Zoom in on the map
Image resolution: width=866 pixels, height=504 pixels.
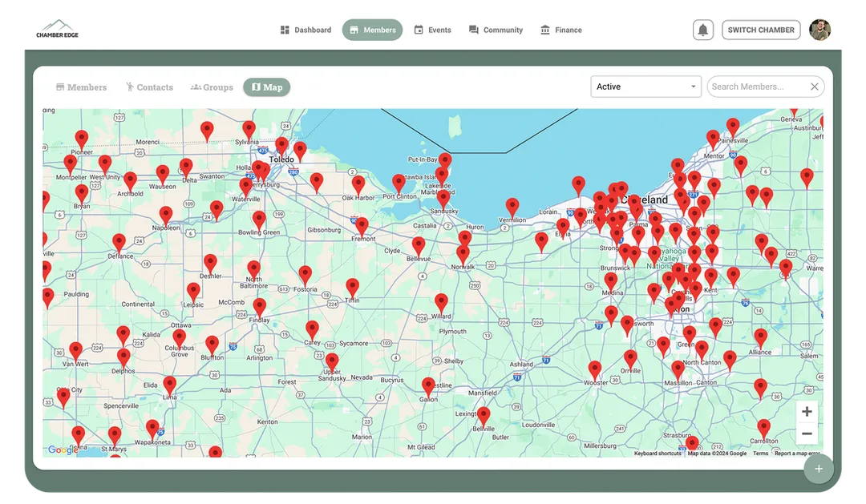click(x=807, y=412)
